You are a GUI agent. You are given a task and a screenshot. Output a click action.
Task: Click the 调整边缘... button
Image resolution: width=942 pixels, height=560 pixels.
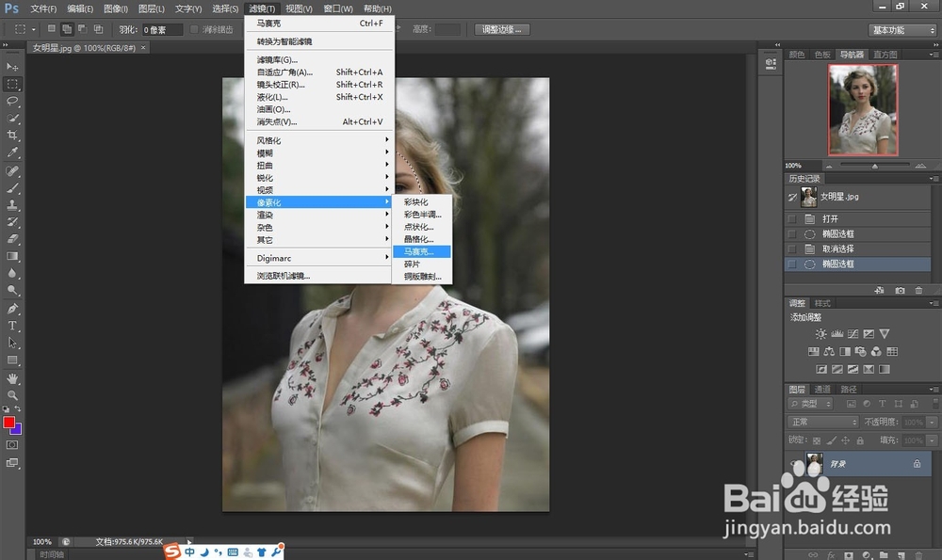[502, 29]
